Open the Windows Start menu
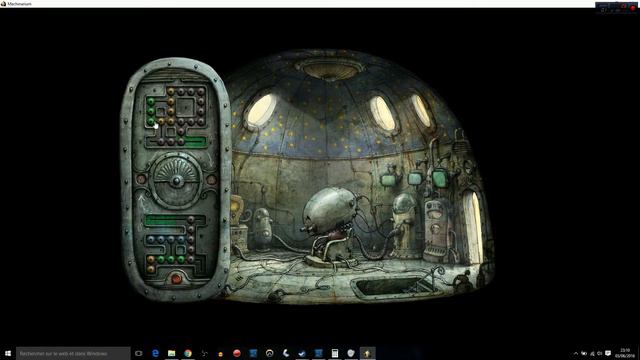 click(8, 353)
